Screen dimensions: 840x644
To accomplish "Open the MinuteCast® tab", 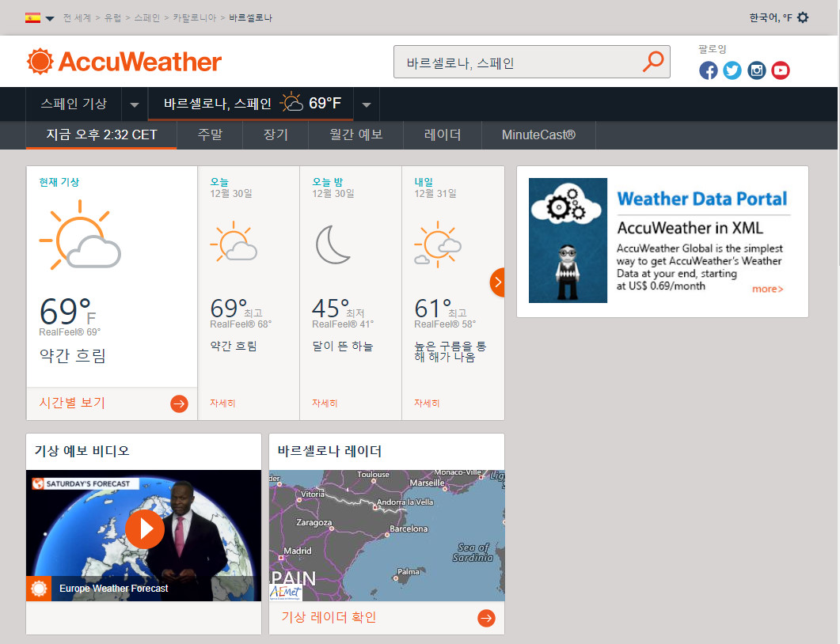I will click(x=538, y=135).
